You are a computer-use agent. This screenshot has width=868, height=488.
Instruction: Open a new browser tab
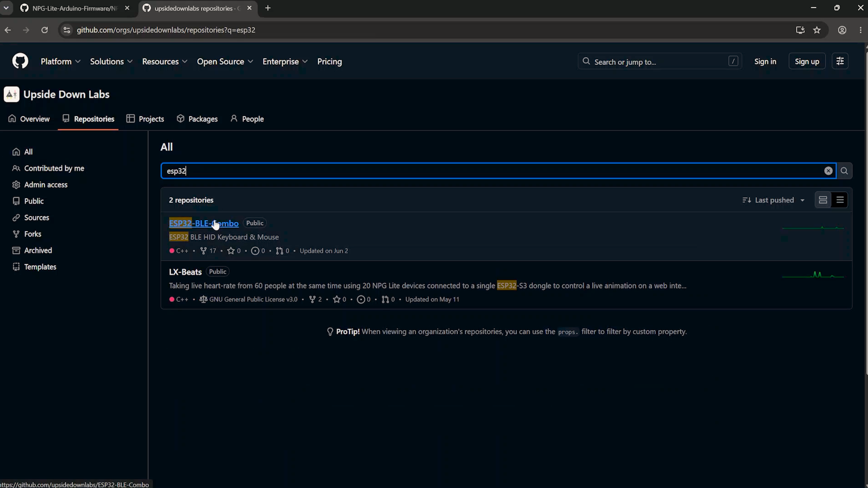[268, 8]
